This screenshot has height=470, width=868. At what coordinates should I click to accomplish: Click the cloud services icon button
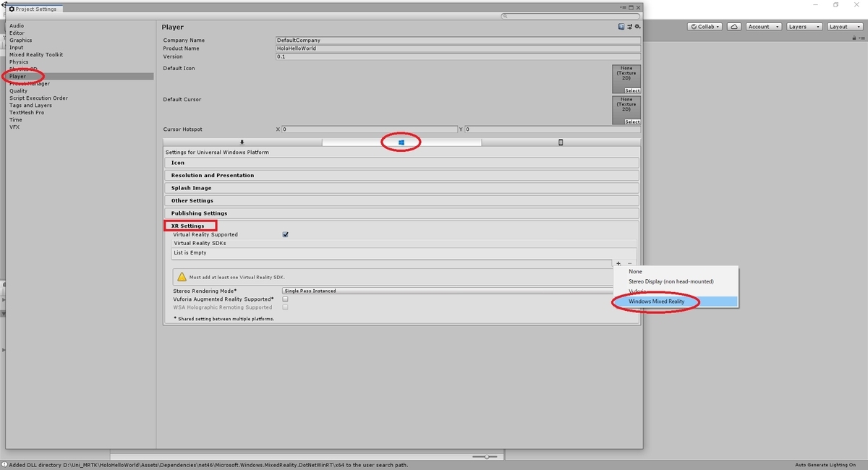(x=734, y=27)
